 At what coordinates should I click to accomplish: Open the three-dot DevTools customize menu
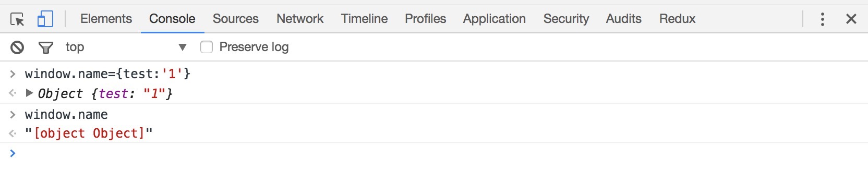coord(823,19)
